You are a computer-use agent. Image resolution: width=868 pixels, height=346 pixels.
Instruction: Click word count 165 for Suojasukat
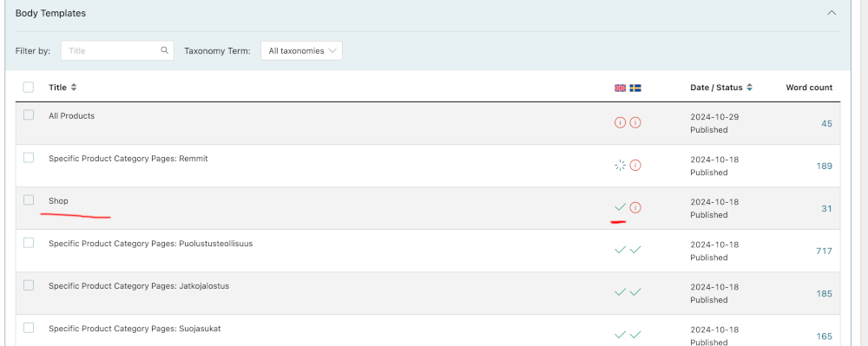[825, 336]
